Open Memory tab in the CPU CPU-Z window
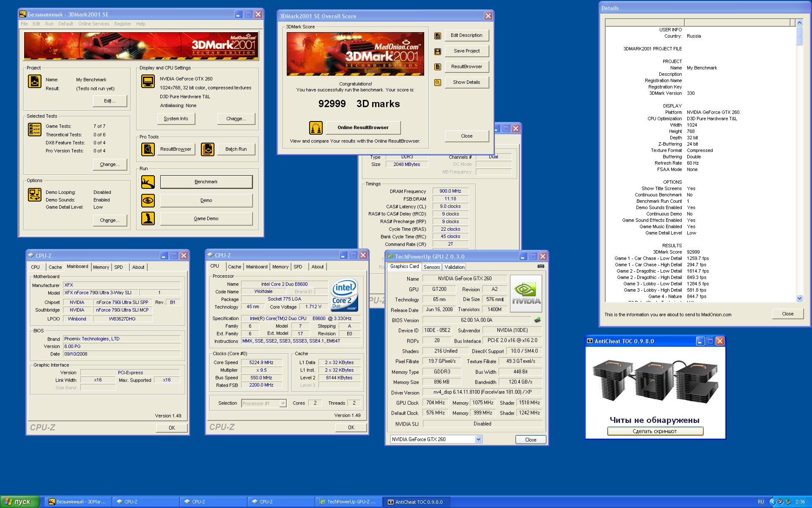This screenshot has width=812, height=508. tap(280, 267)
